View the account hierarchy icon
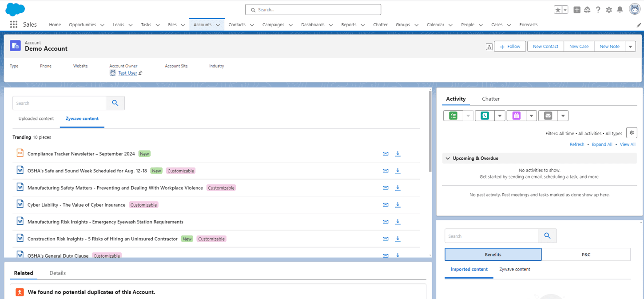This screenshot has height=299, width=644. point(489,47)
